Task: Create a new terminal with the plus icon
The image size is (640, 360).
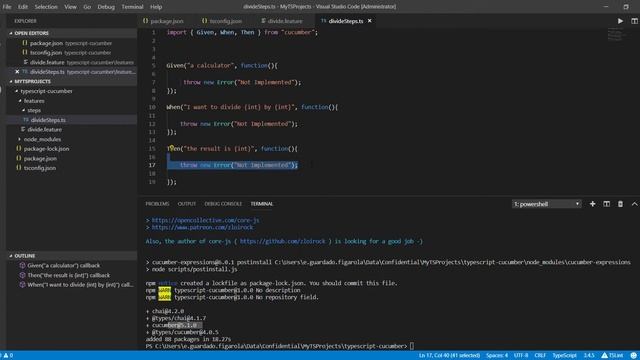Action: [592, 204]
